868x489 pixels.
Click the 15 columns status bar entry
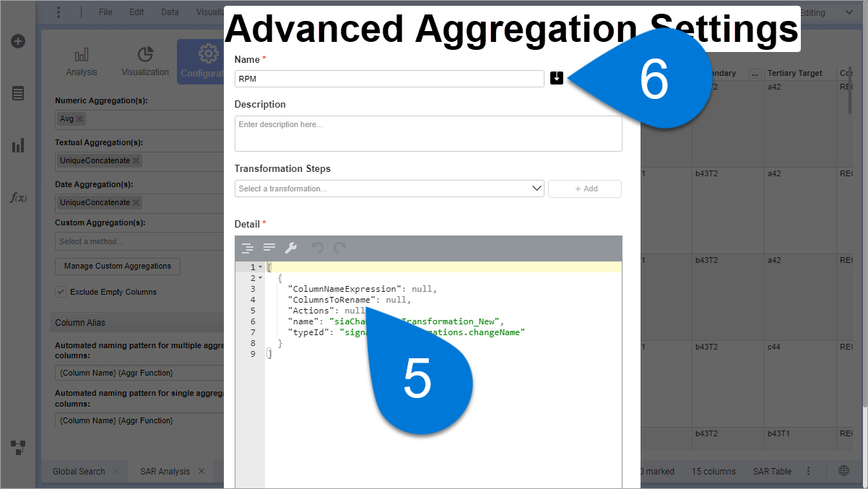pos(713,472)
